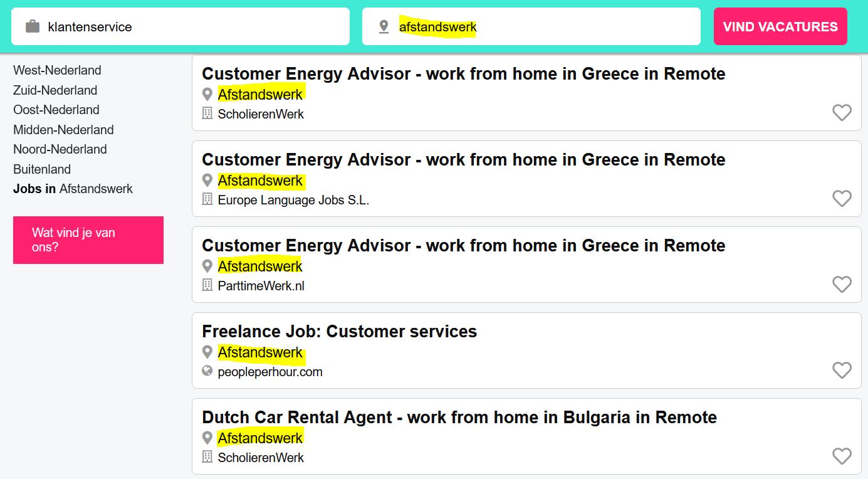Open Dutch Car Rental Agent job title
This screenshot has height=479, width=868.
pyautogui.click(x=459, y=418)
